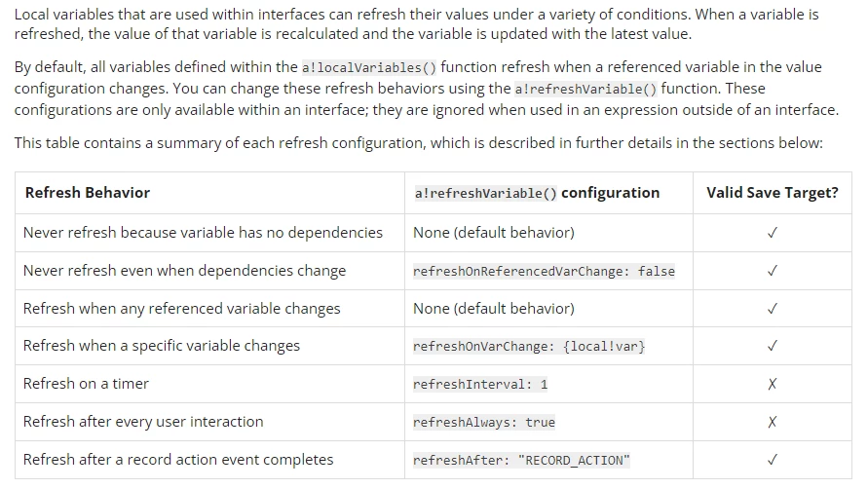The width and height of the screenshot is (868, 489).
Task: Click refreshAfter: "RECORD_ACTION" code cell
Action: 521,460
